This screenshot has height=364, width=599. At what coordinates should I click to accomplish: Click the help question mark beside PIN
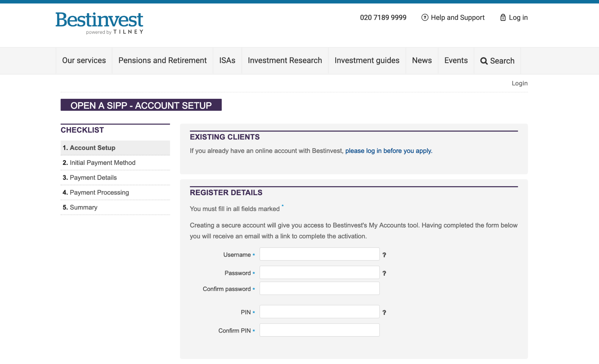(x=384, y=312)
